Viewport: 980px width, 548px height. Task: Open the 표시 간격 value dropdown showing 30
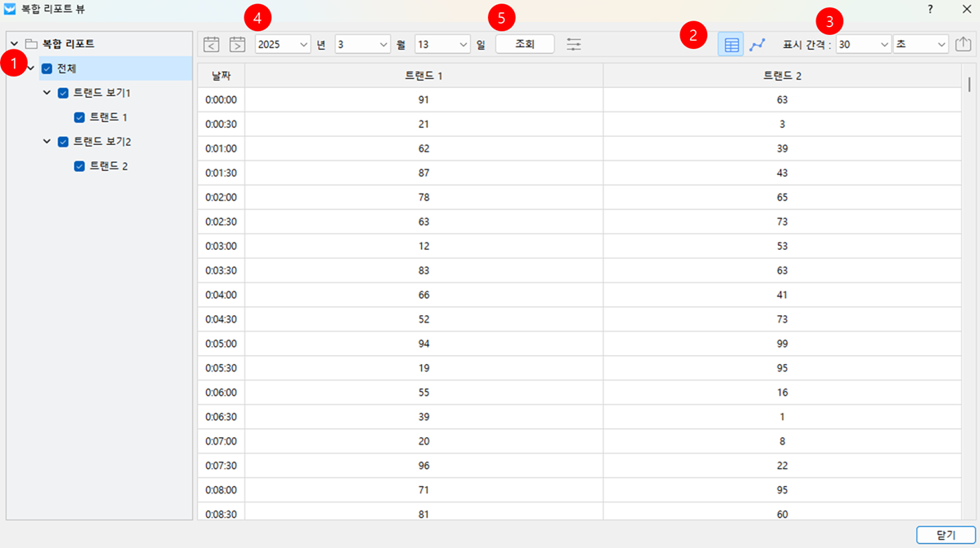pyautogui.click(x=863, y=45)
